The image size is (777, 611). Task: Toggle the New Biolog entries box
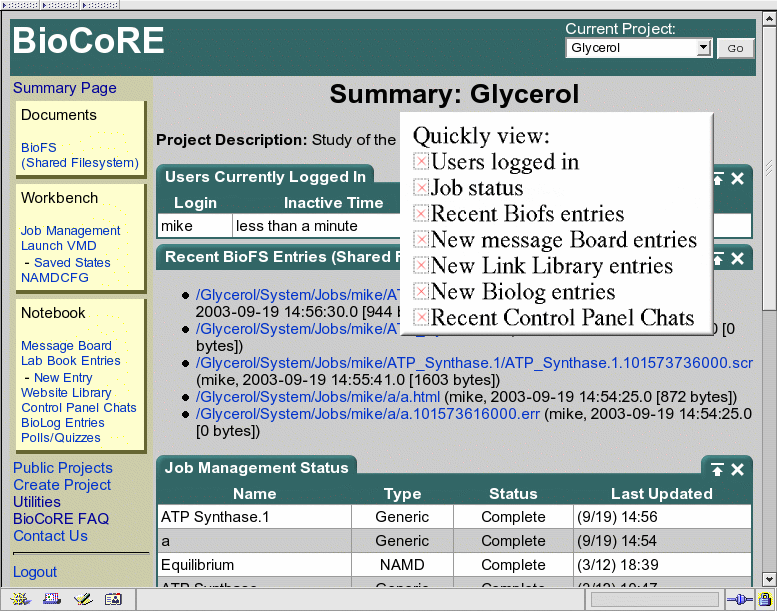pos(421,292)
